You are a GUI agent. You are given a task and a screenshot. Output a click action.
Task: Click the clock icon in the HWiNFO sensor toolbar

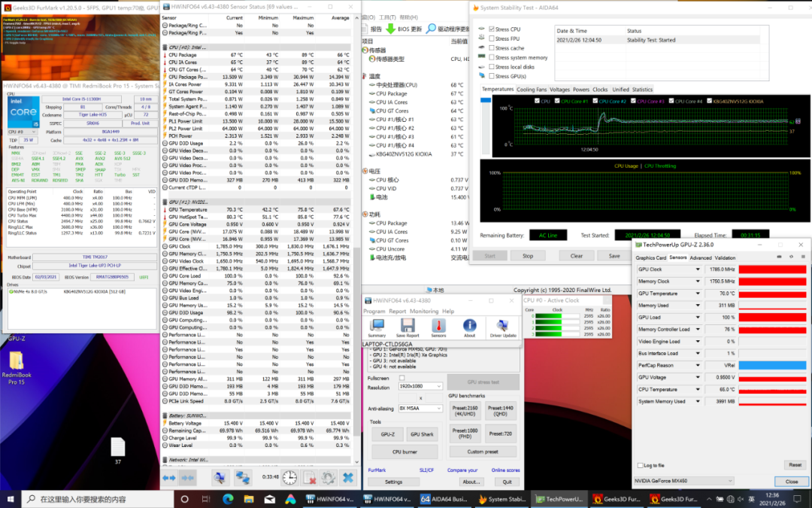point(289,477)
